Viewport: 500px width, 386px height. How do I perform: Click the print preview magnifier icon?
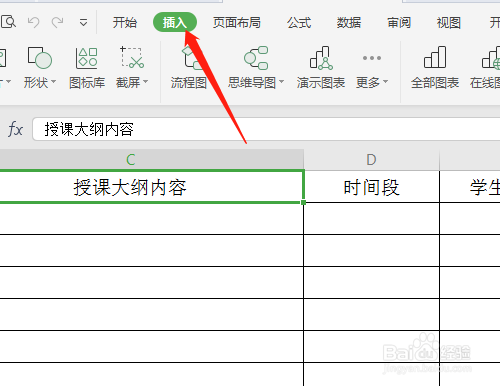pyautogui.click(x=8, y=22)
